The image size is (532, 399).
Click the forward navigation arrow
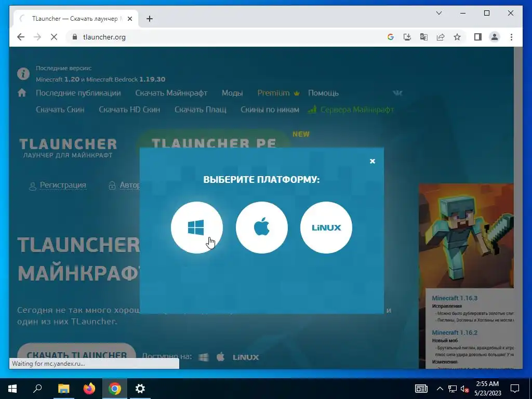click(x=37, y=37)
